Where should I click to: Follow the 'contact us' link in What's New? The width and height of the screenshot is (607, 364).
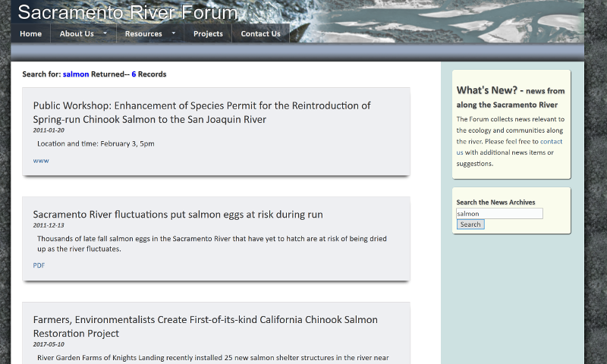[509, 147]
